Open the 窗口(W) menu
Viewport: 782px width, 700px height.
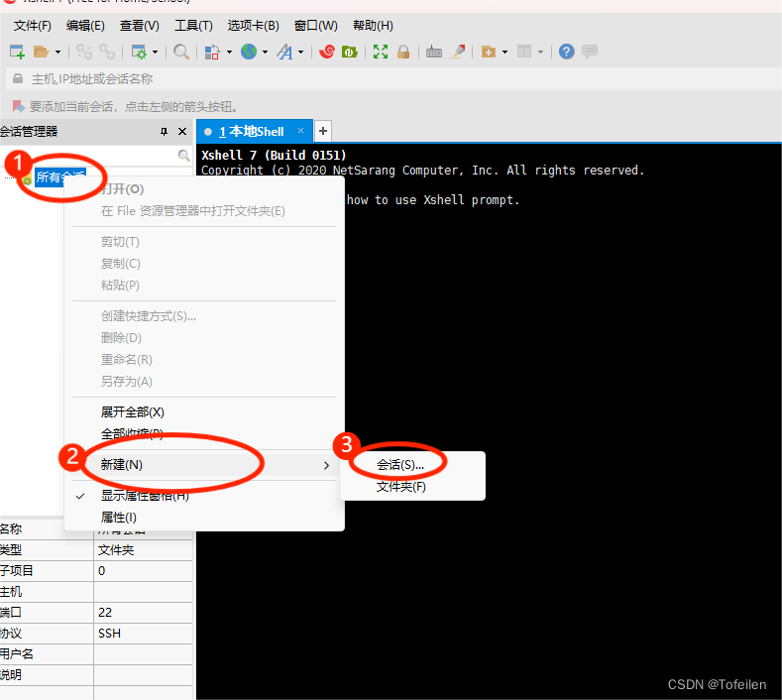tap(316, 26)
